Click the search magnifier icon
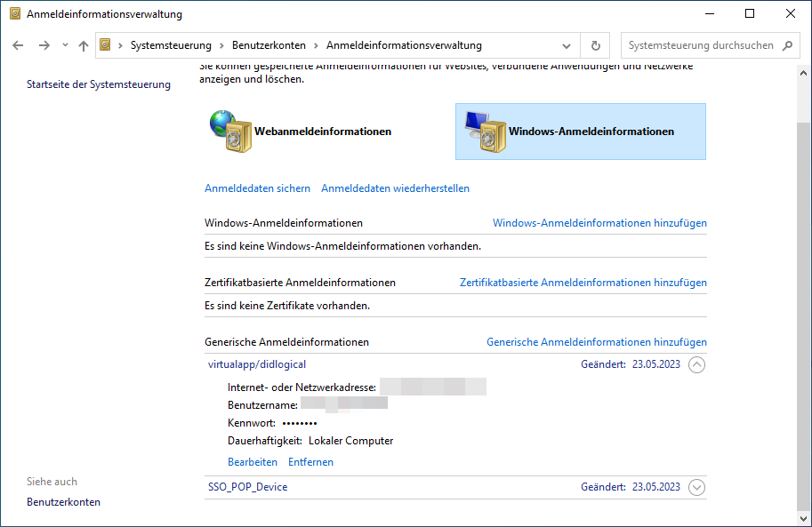 788,45
